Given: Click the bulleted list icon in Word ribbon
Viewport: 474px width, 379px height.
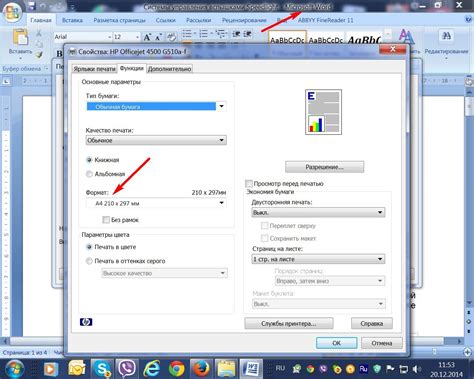Looking at the screenshot, I should (187, 34).
